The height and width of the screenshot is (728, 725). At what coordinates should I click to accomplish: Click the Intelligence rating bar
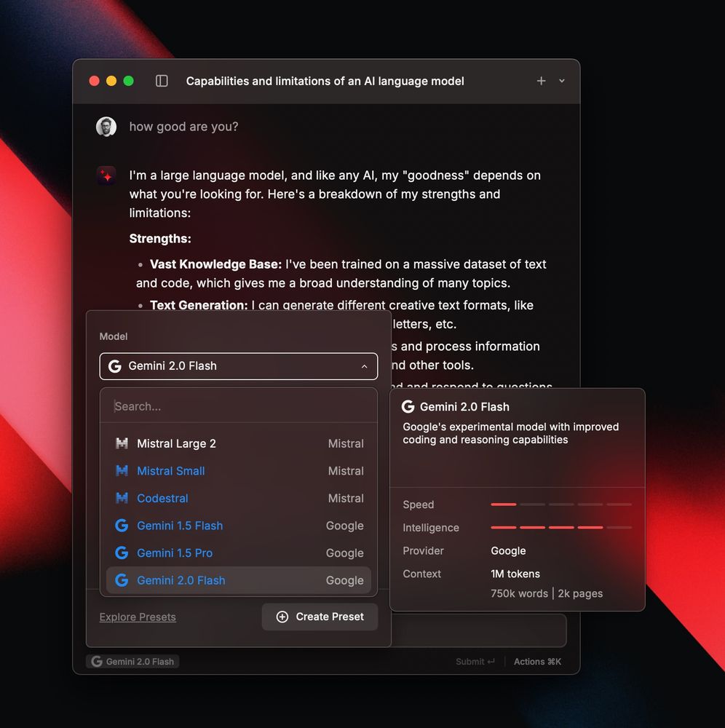(561, 528)
